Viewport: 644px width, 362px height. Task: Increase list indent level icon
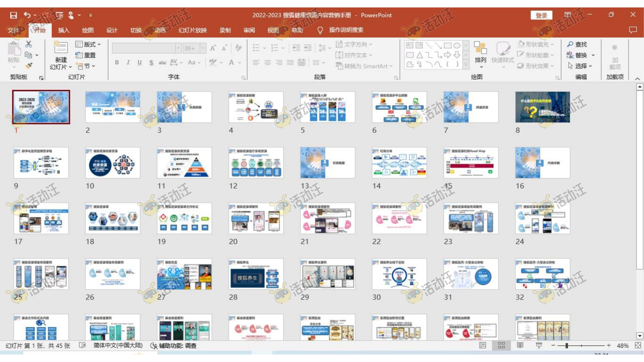(308, 47)
